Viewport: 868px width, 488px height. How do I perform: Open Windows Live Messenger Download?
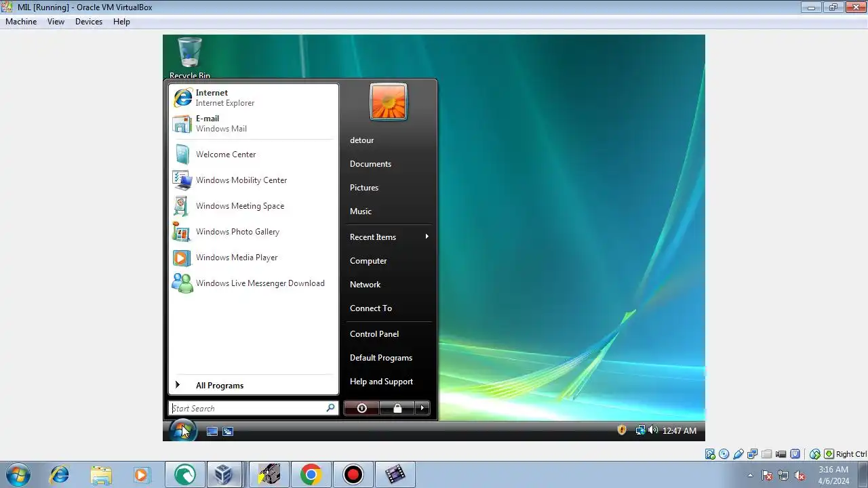pyautogui.click(x=253, y=283)
